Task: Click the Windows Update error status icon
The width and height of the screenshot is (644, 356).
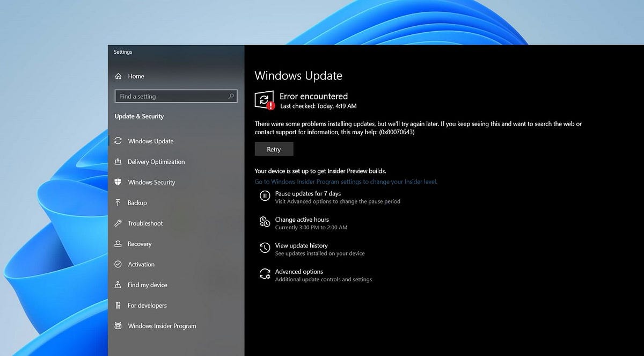Action: [x=264, y=100]
